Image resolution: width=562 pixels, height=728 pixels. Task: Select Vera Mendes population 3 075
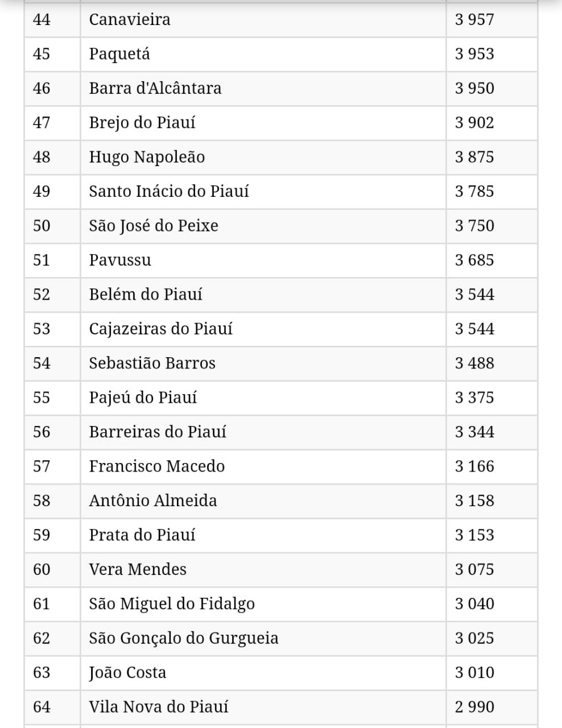(474, 569)
